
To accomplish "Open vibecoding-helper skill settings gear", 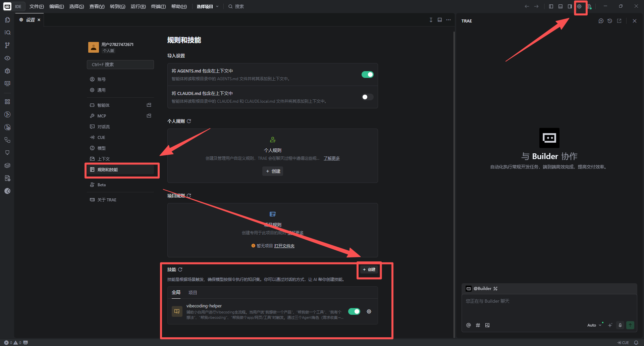I will click(369, 311).
